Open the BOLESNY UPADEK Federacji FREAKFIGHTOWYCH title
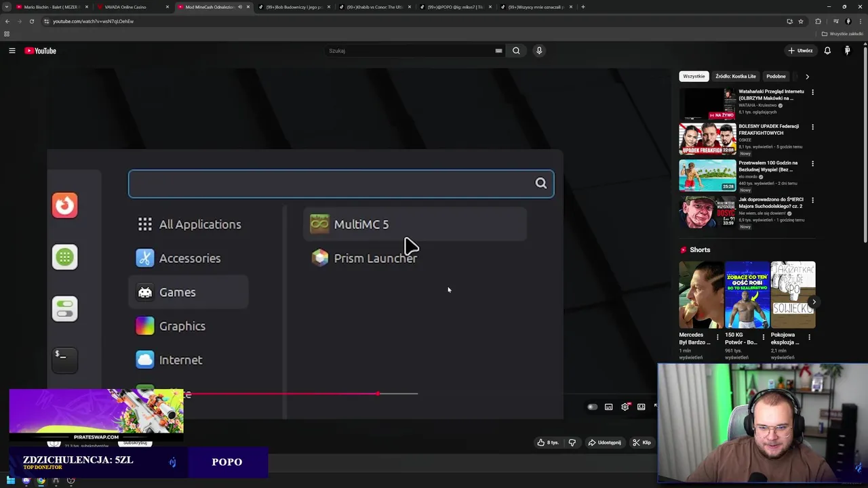868x488 pixels. pyautogui.click(x=769, y=129)
